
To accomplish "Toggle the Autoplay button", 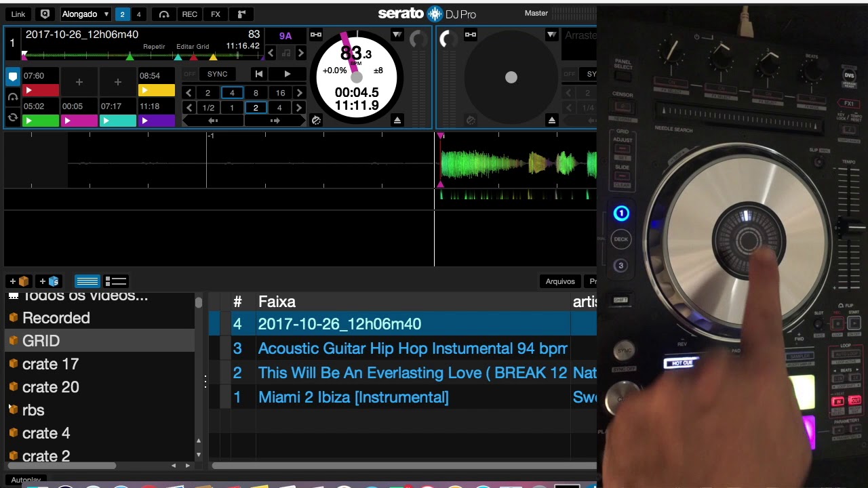I will 26,480.
